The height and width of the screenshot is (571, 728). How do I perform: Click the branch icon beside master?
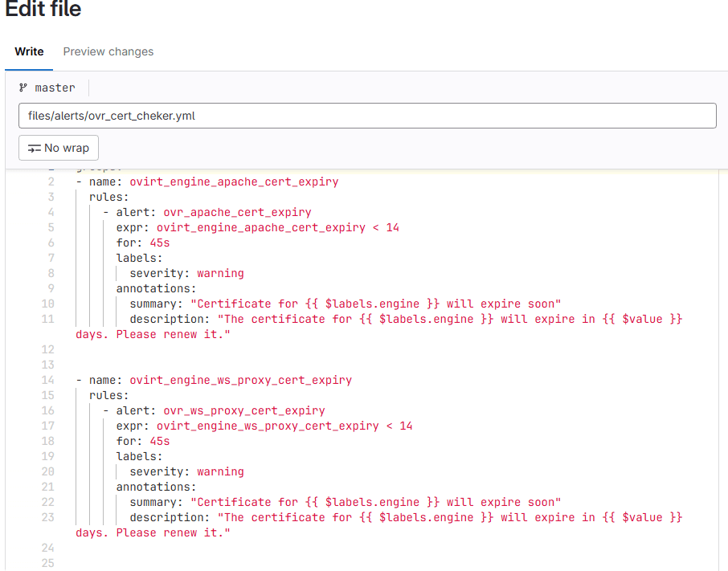(x=23, y=88)
